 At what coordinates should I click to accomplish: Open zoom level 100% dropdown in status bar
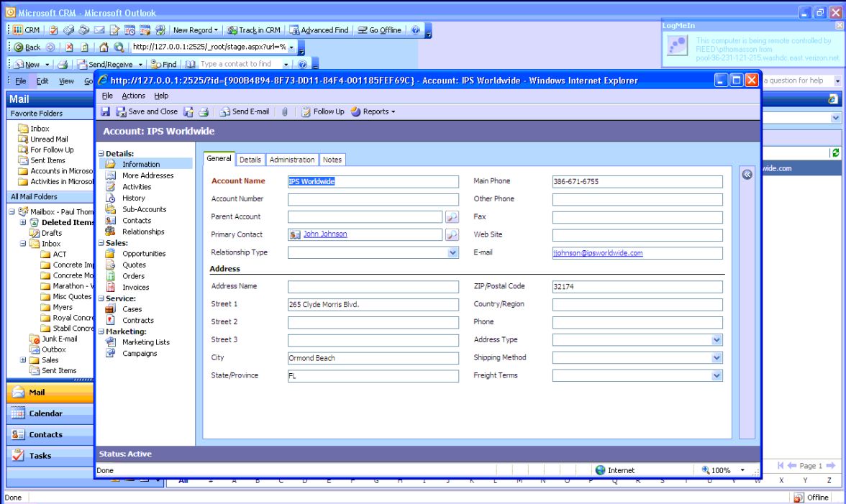tap(742, 470)
